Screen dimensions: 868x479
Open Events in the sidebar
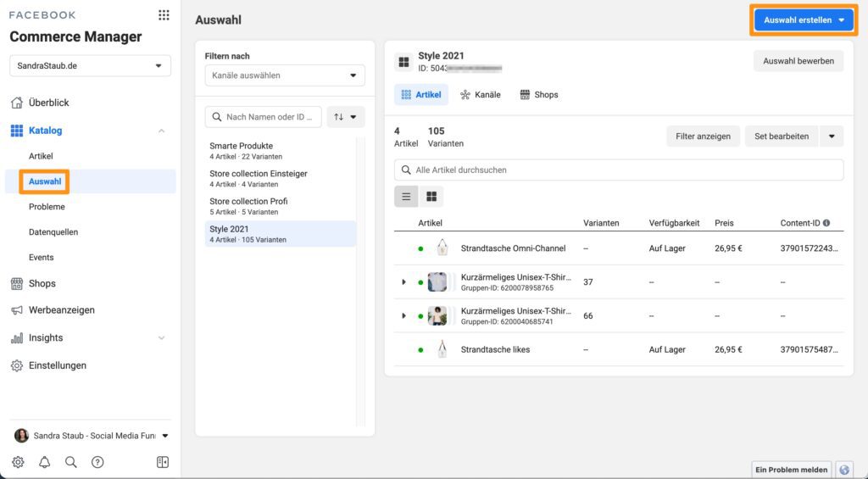42,258
